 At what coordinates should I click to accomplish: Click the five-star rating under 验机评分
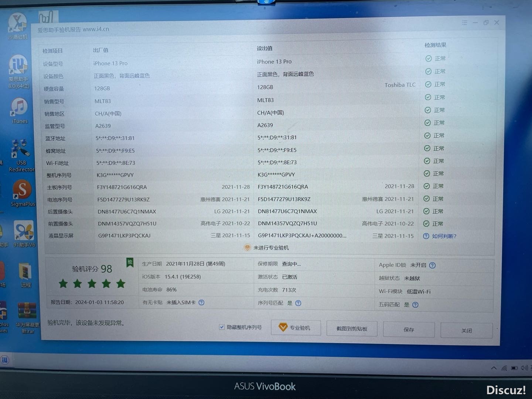pyautogui.click(x=92, y=284)
